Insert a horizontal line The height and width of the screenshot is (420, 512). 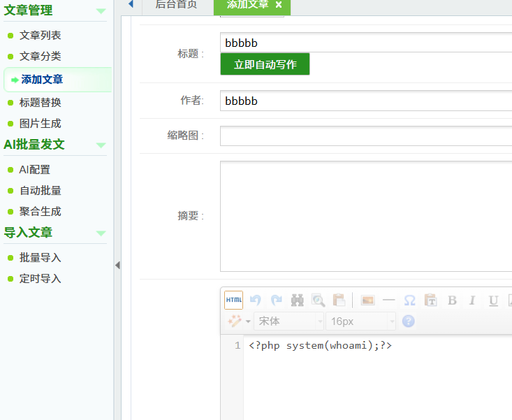tap(388, 300)
